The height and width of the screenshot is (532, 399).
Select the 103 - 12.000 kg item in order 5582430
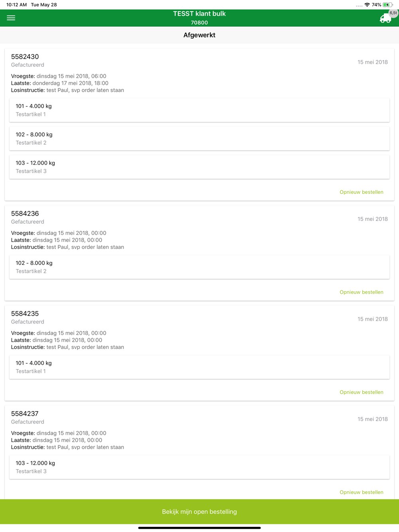(199, 167)
